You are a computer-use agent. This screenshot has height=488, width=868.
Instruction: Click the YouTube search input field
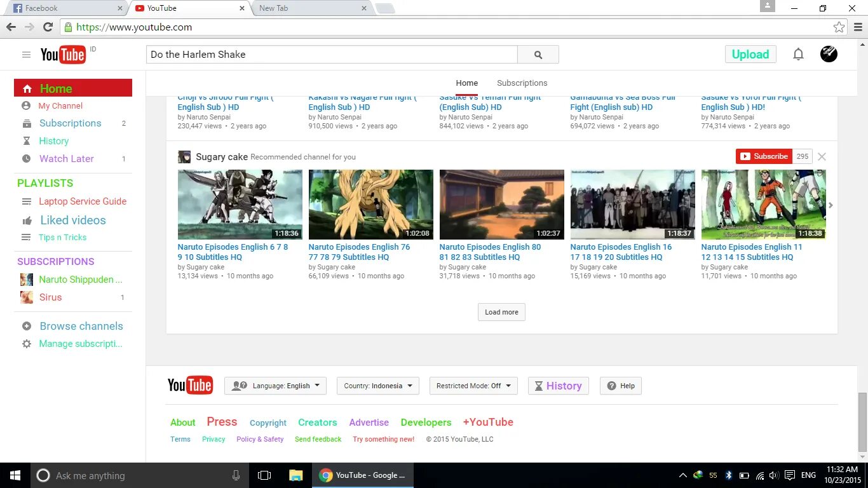[x=332, y=55]
